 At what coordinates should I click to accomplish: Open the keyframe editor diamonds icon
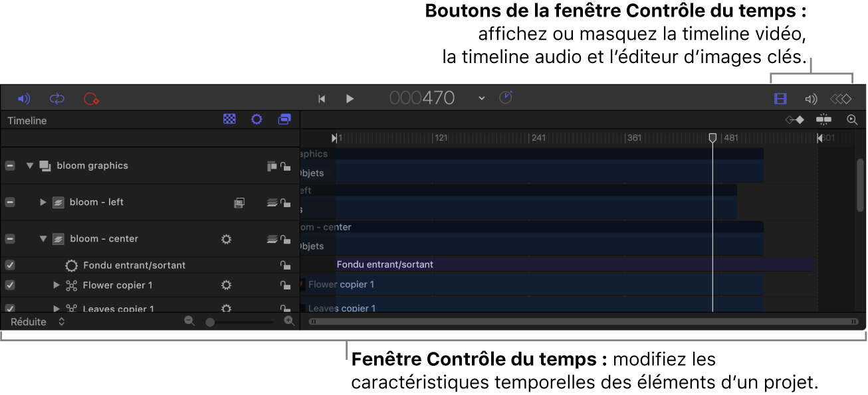(841, 98)
